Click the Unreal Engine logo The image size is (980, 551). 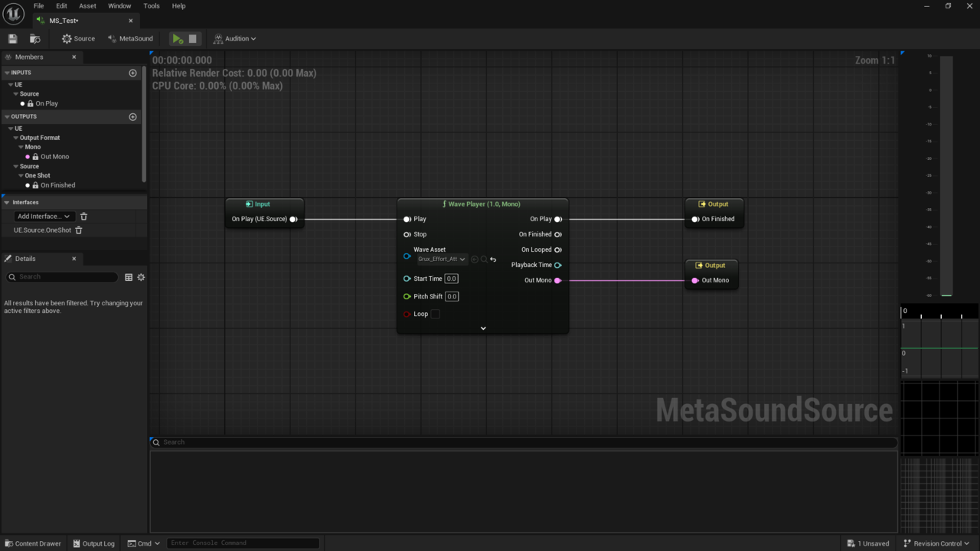coord(14,14)
